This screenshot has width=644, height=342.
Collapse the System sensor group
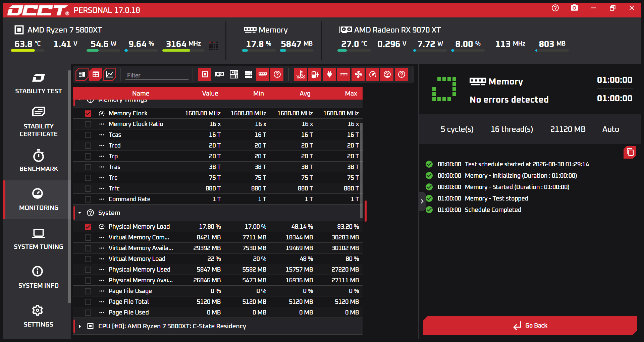(80, 213)
